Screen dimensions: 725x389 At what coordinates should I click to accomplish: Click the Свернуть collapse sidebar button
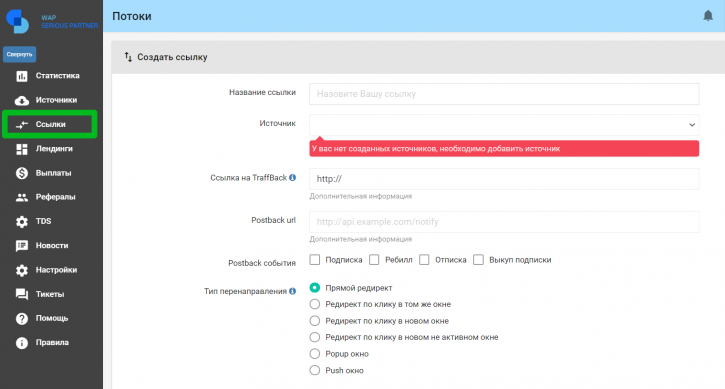[x=19, y=54]
